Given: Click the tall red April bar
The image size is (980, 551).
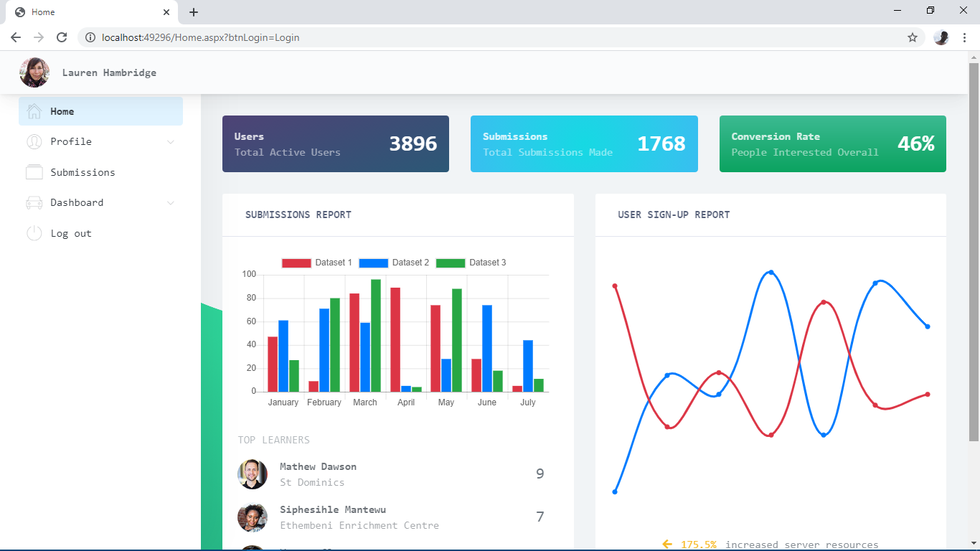Looking at the screenshot, I should 395,339.
